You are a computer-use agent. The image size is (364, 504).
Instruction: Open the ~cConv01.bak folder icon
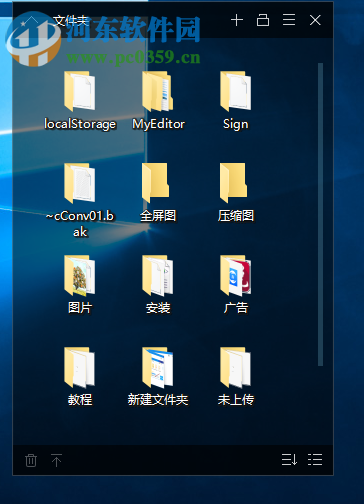[80, 183]
